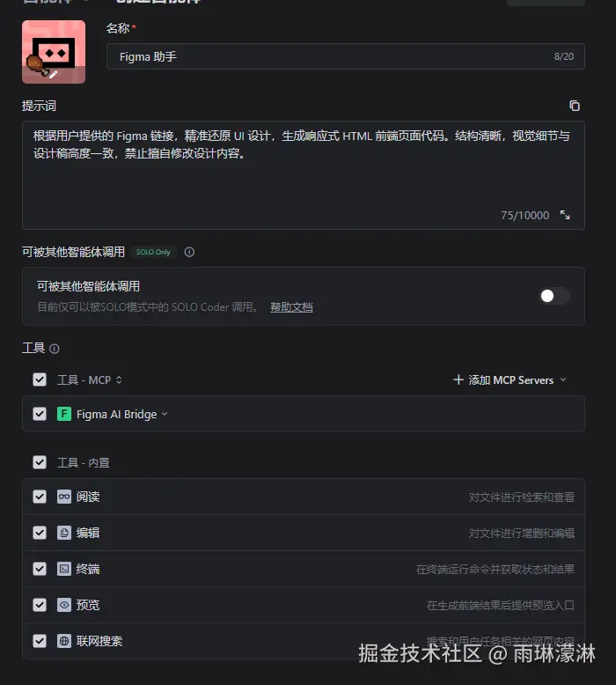Show info icon beside 工具 heading
Image resolution: width=616 pixels, height=685 pixels.
(x=55, y=349)
